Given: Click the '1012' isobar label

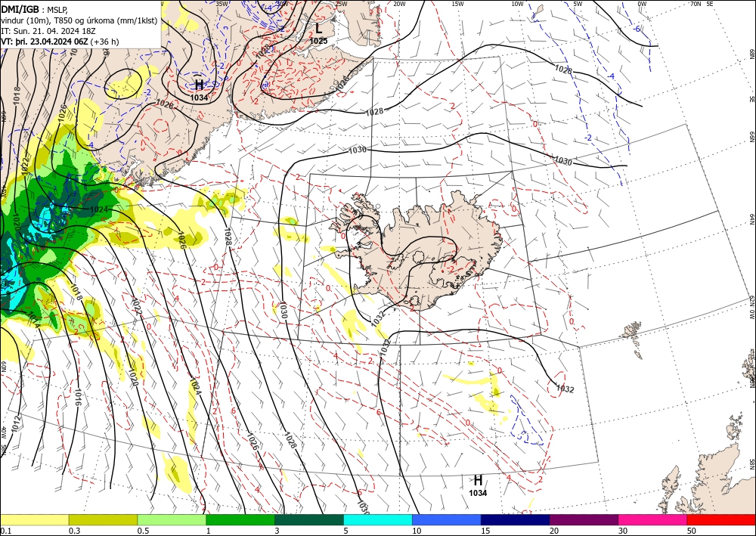Looking at the screenshot, I should pos(17,423).
